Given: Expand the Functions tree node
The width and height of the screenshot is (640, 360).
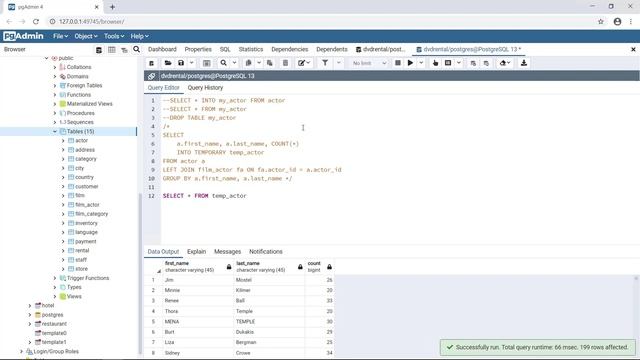Looking at the screenshot, I should pyautogui.click(x=55, y=95).
